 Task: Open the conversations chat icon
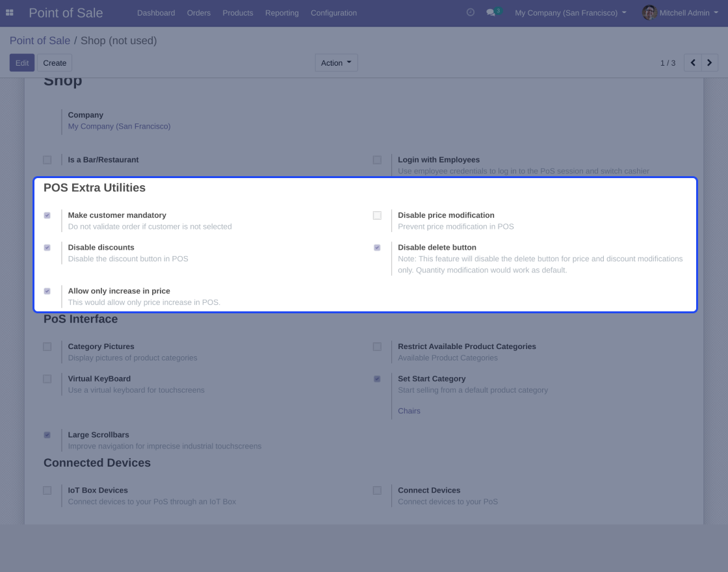pyautogui.click(x=491, y=12)
